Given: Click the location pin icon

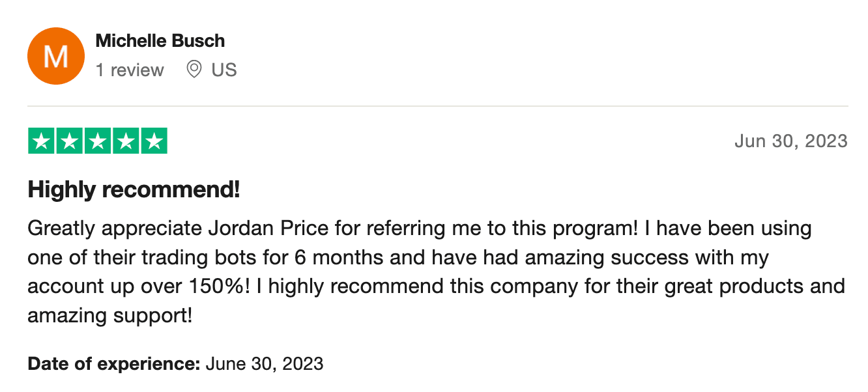Looking at the screenshot, I should (x=194, y=70).
